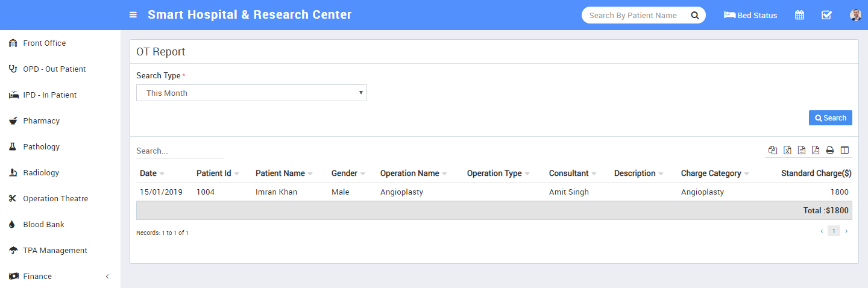Screen dimensions: 868x288
Task: Export the report to Excel
Action: coord(787,150)
